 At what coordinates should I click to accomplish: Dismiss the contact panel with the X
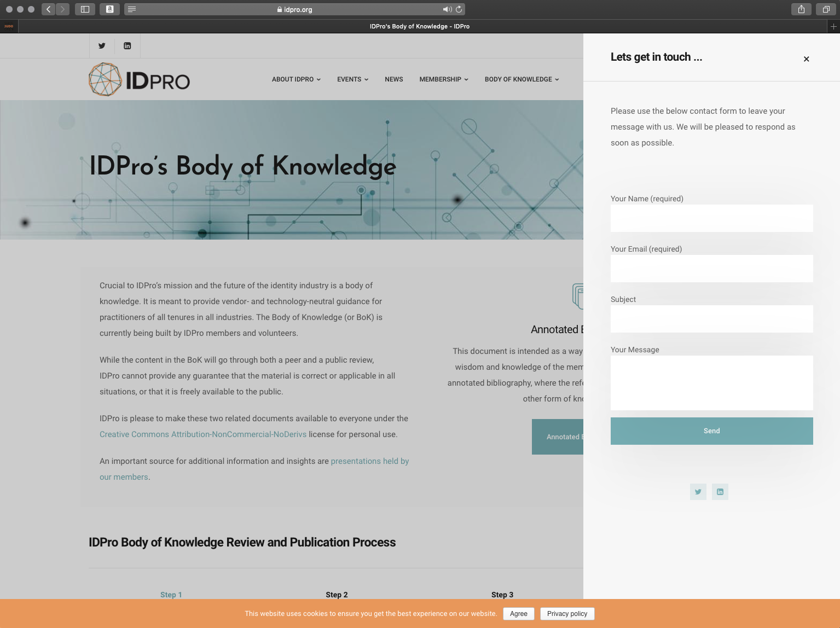click(806, 59)
